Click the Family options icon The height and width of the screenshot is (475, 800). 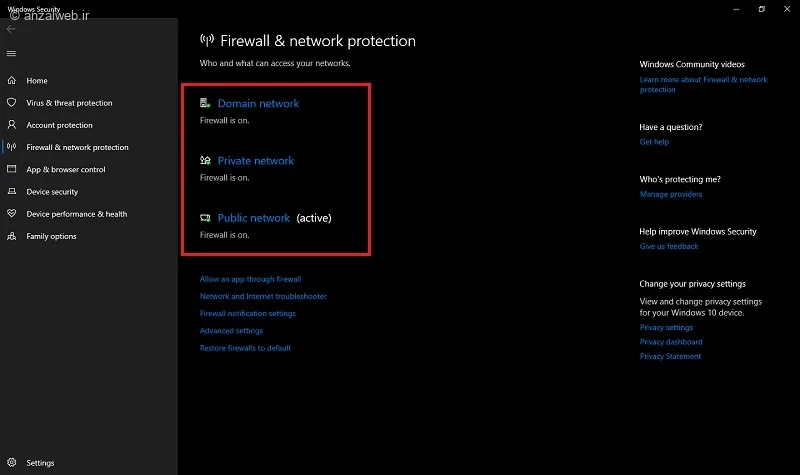11,236
